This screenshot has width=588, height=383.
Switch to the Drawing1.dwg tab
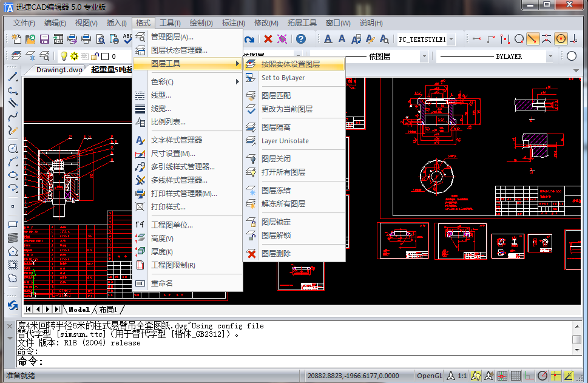59,70
